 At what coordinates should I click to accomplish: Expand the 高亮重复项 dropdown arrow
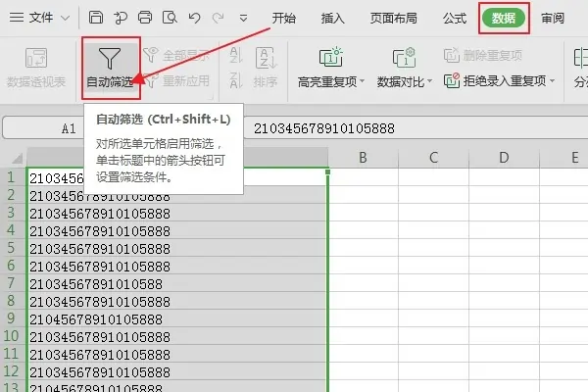pos(362,81)
